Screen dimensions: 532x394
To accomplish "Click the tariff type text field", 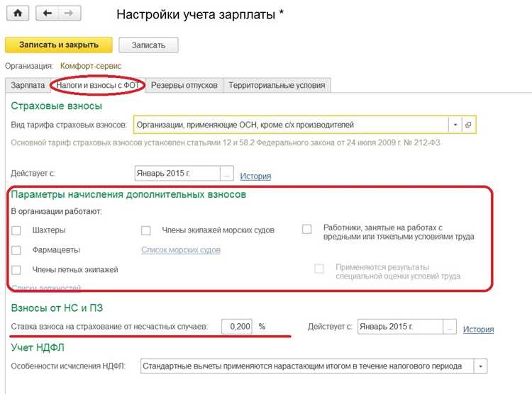I will (291, 125).
